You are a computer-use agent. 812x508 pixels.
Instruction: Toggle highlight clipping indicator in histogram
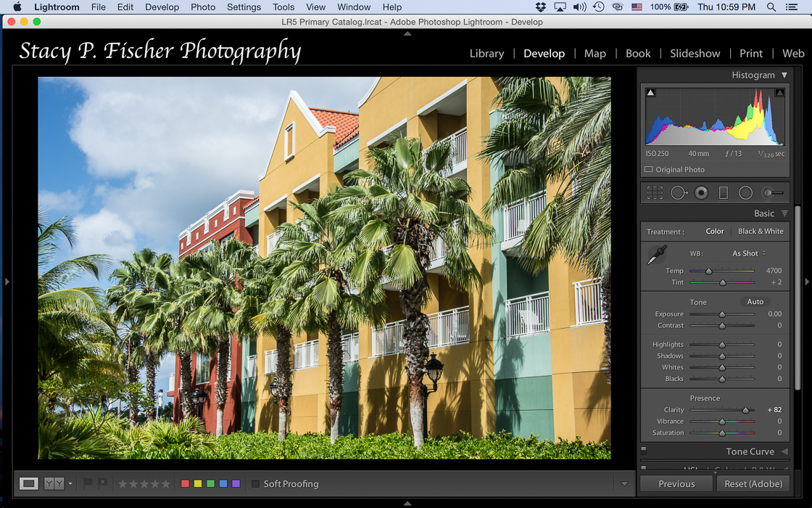pyautogui.click(x=779, y=92)
